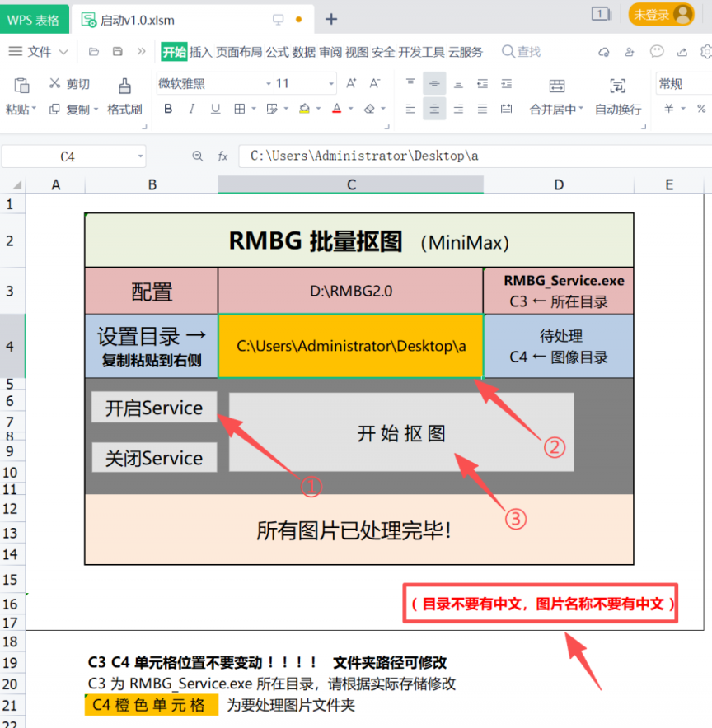Click the Wrap Text (自动换行) icon

[x=617, y=86]
